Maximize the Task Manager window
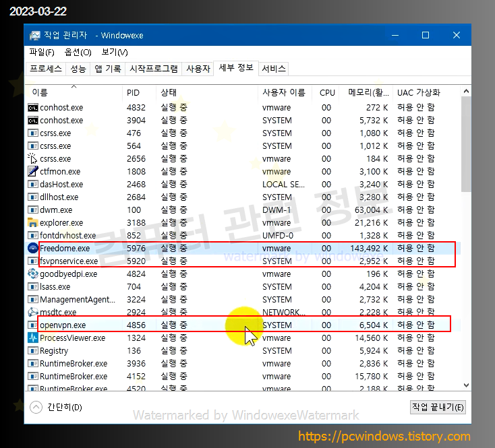This screenshot has width=495, height=448. 426,35
